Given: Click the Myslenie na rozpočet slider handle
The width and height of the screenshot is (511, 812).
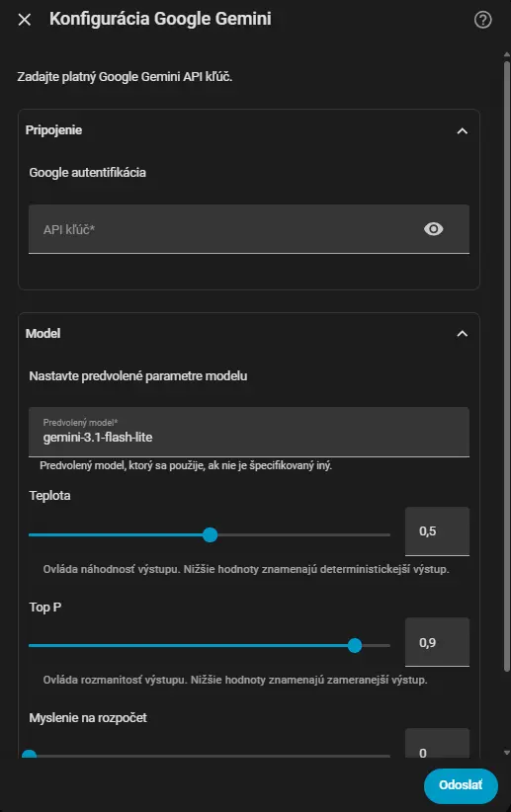Looking at the screenshot, I should coord(30,754).
